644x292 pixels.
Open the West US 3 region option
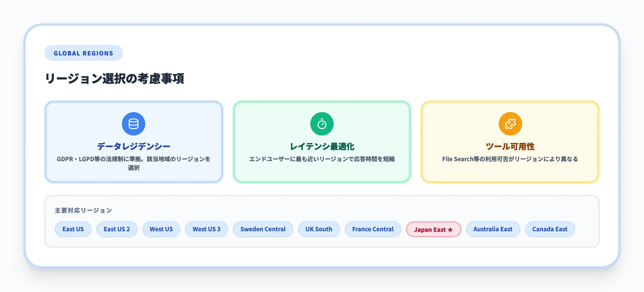(206, 229)
